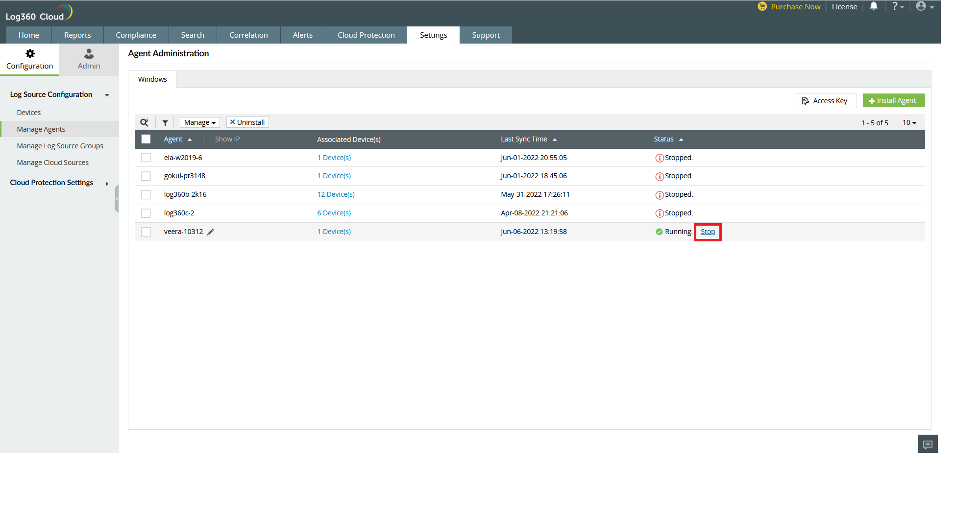Switch to the Admin user icon
The image size is (980, 514).
coord(89,54)
